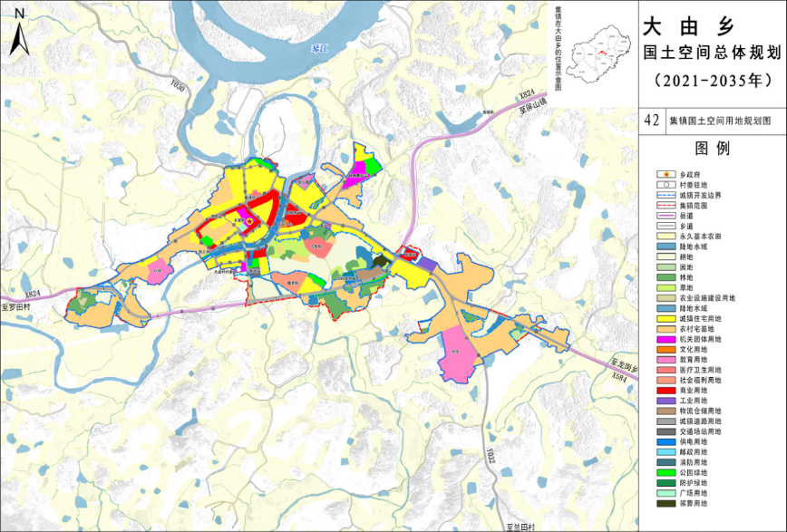
Task: Click the 图例 legend heading
Action: pos(712,149)
